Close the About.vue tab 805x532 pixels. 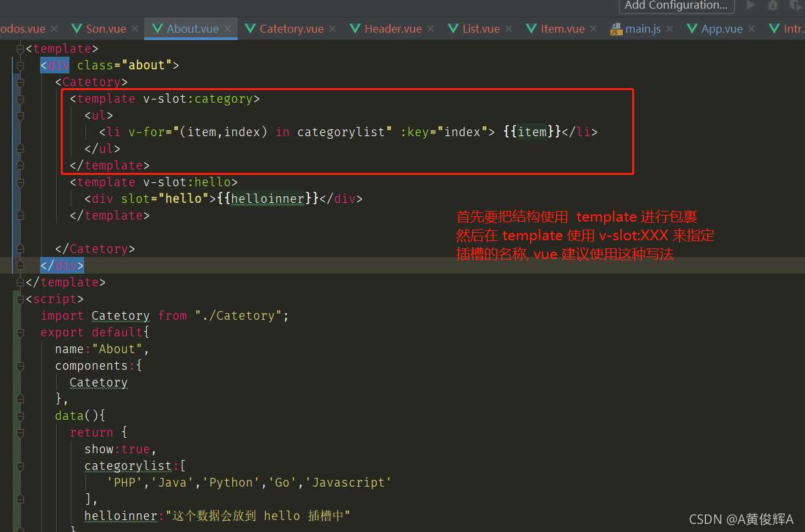[x=228, y=29]
